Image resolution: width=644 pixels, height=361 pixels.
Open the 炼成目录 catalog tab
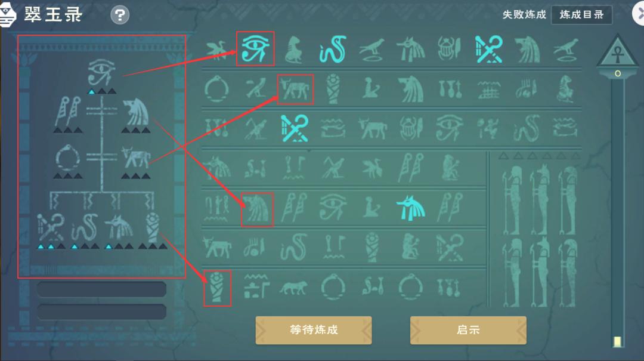[581, 15]
